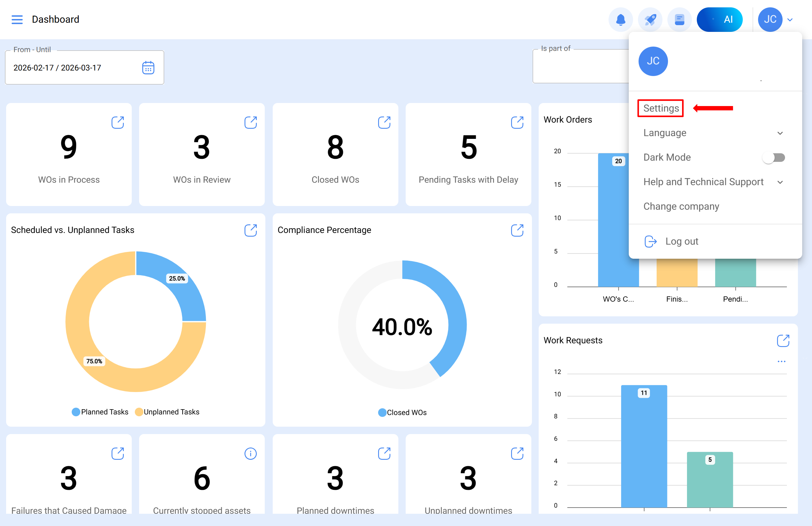The image size is (812, 526).
Task: Open the hamburger navigation menu
Action: 17,19
